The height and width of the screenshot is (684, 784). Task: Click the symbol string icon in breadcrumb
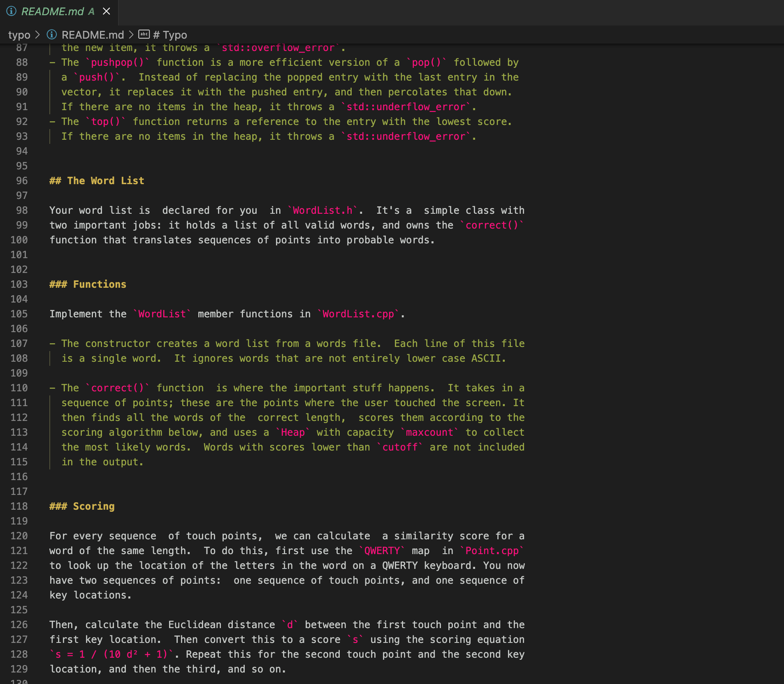click(x=144, y=35)
